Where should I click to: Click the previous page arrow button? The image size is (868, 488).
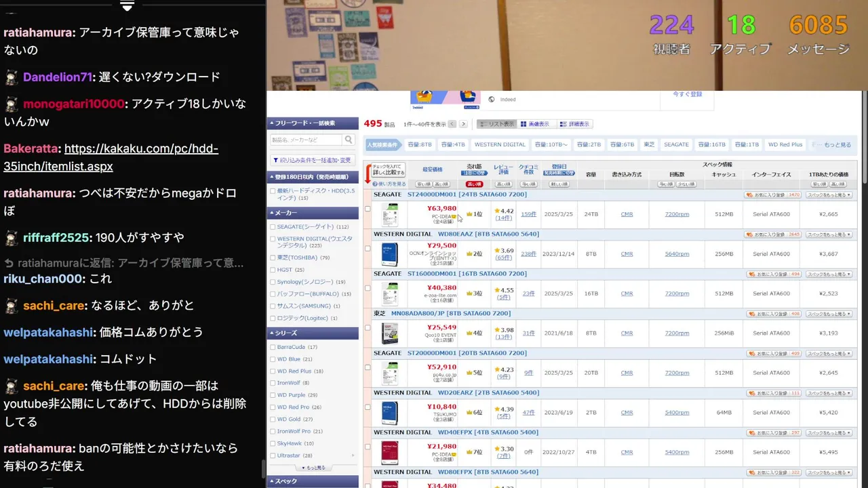[x=452, y=124]
